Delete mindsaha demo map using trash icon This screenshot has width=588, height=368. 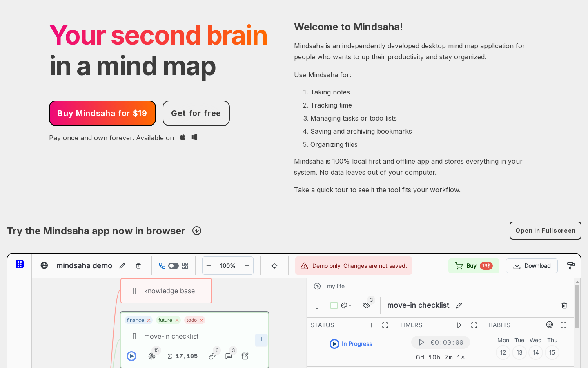point(138,266)
